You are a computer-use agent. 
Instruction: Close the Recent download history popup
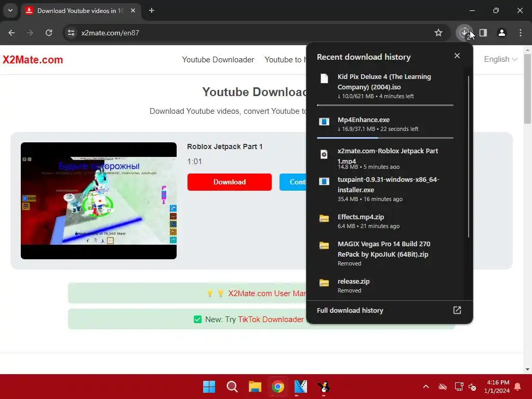click(457, 56)
